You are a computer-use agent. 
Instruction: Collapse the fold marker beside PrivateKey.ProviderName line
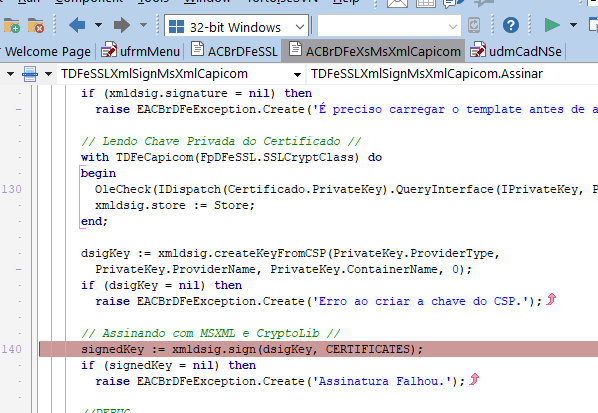(x=18, y=270)
